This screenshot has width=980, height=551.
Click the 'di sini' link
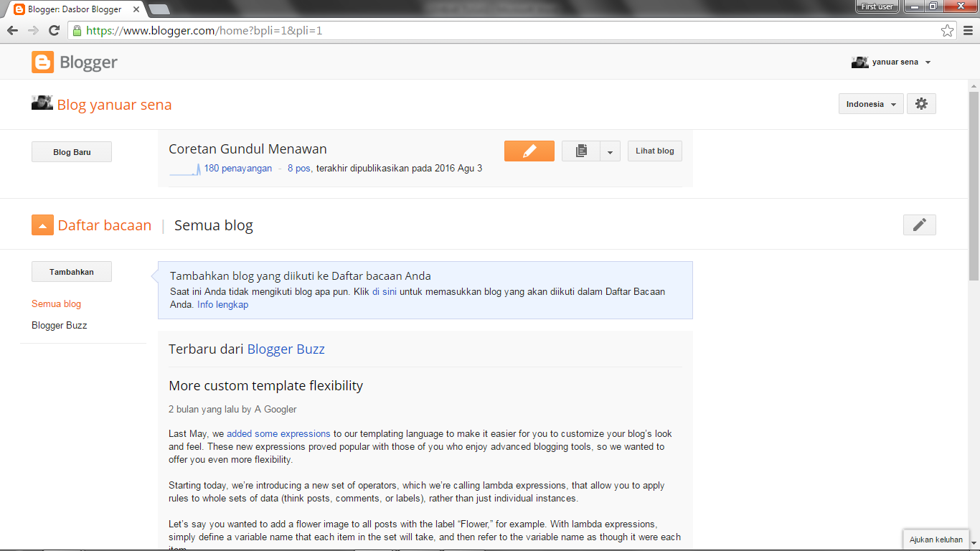coord(385,292)
